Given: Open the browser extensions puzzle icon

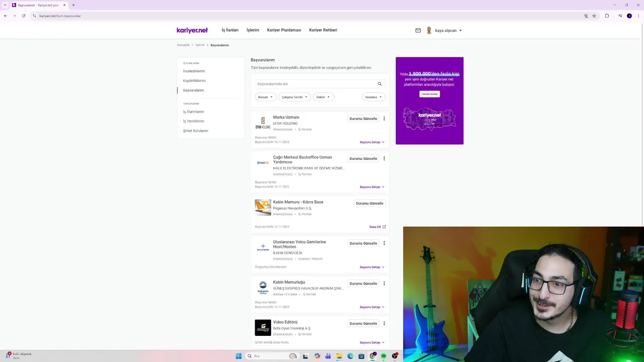Looking at the screenshot, I should (607, 16).
